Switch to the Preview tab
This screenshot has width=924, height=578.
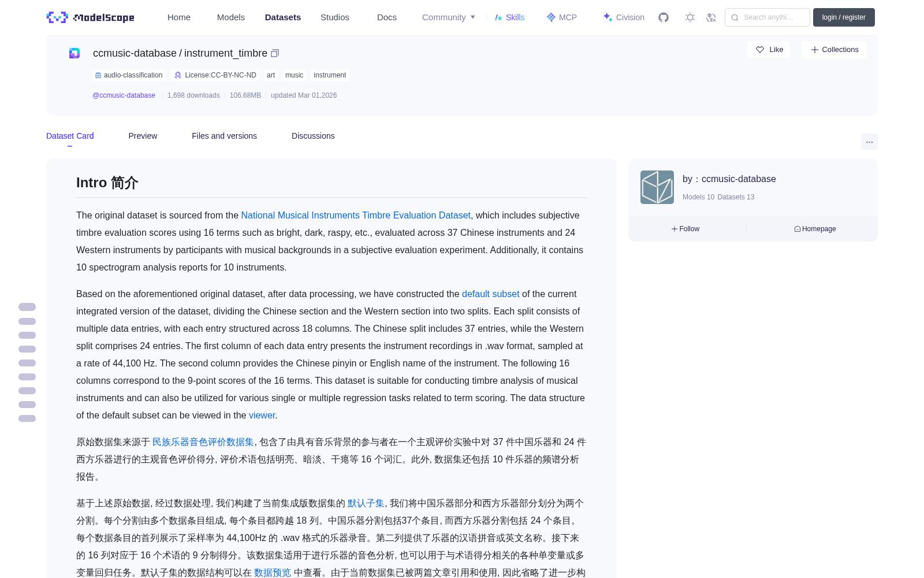pyautogui.click(x=143, y=136)
